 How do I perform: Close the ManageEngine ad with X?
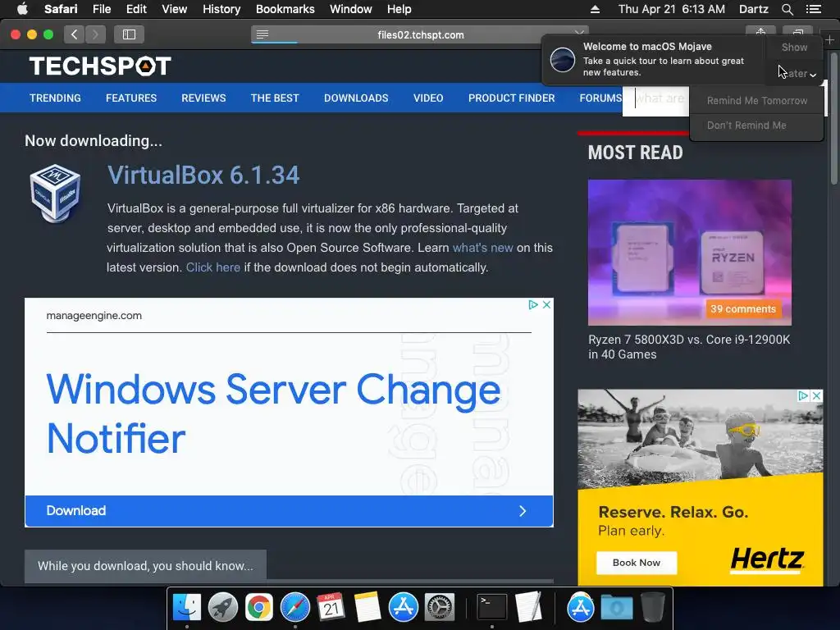[x=546, y=304]
